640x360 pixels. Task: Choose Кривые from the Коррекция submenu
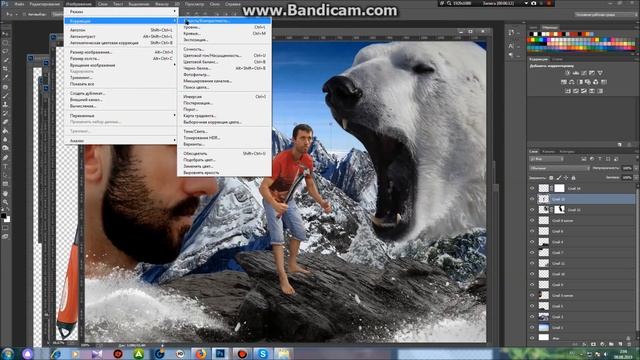224,33
